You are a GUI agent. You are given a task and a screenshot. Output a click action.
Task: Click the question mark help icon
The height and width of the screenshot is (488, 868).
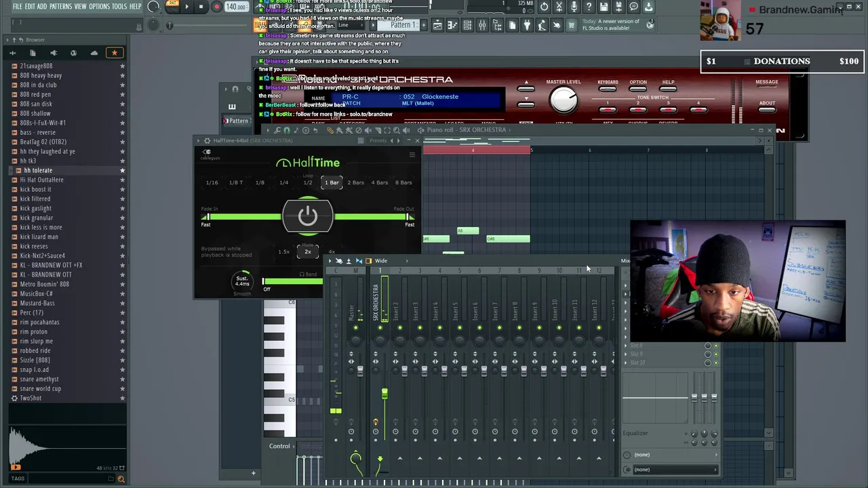click(x=589, y=7)
